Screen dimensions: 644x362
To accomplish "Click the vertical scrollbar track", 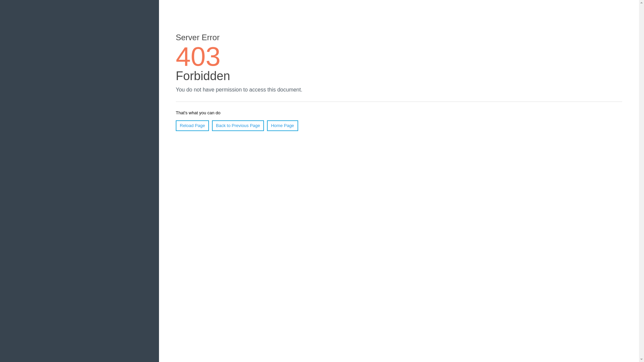I will [x=641, y=181].
